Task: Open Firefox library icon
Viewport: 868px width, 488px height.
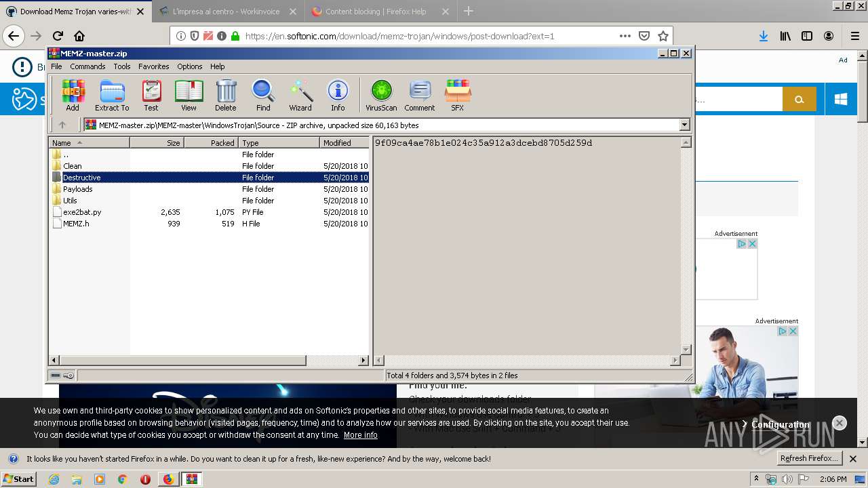Action: (785, 36)
